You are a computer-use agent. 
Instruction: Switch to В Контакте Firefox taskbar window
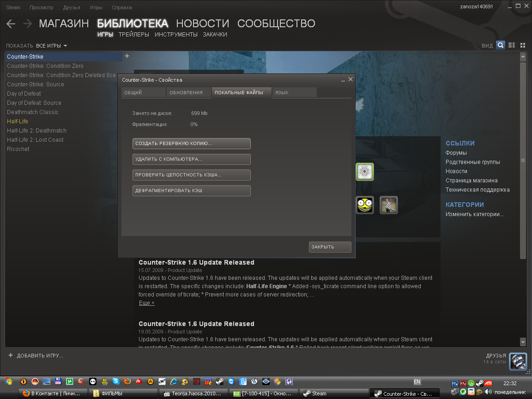[52, 393]
